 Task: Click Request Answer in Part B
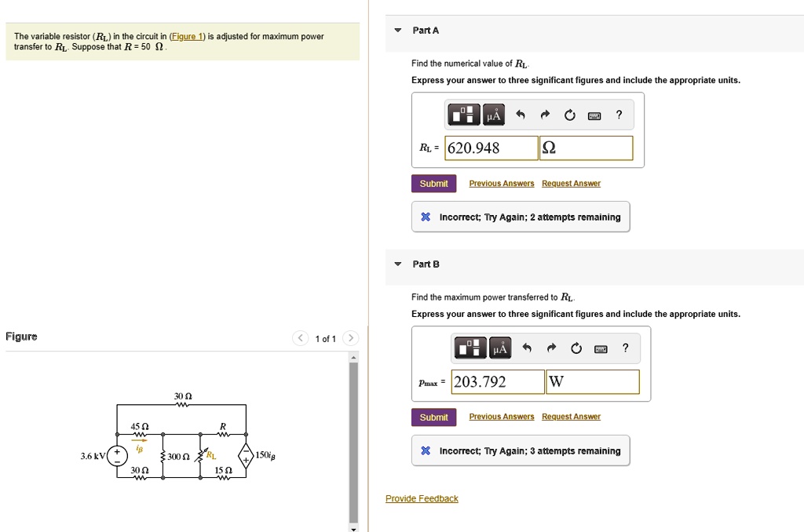pos(571,417)
